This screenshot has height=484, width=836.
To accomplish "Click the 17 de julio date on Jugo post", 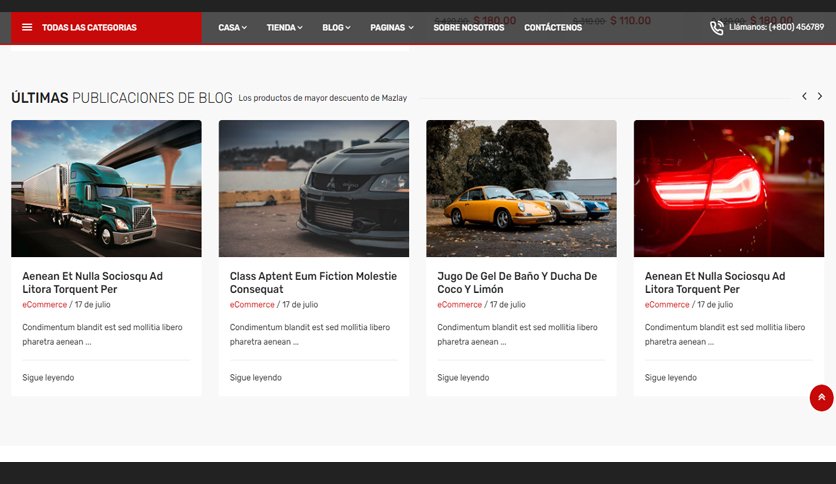I will (508, 304).
